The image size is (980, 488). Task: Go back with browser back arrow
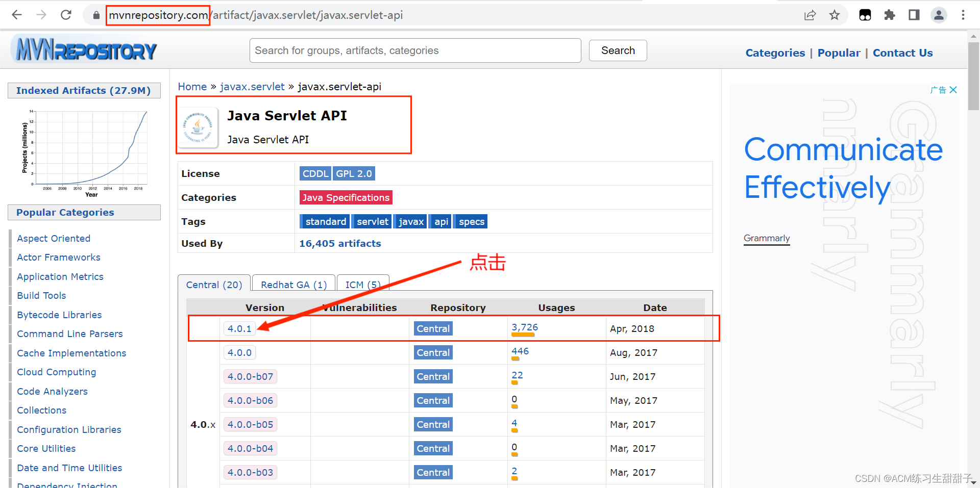click(17, 15)
